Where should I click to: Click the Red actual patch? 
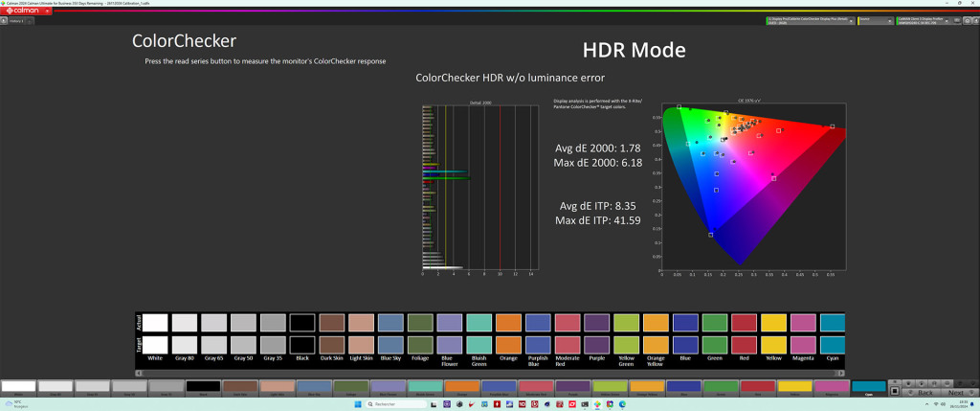[x=745, y=323]
